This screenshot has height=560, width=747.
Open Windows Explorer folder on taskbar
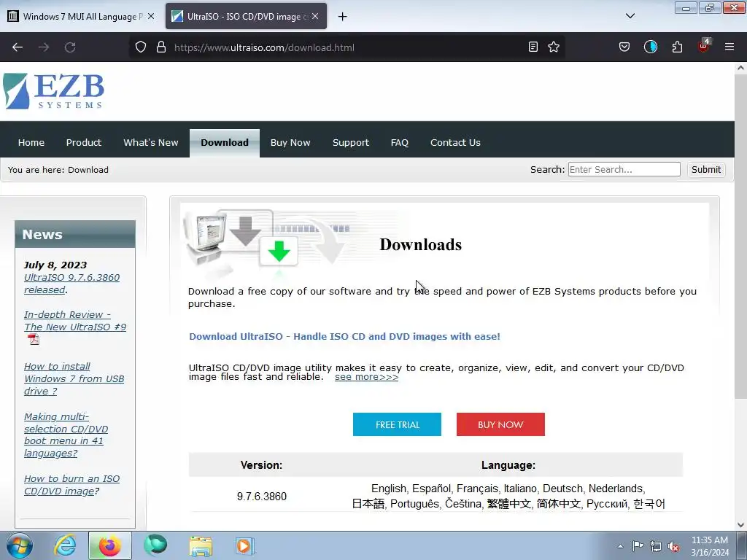pyautogui.click(x=201, y=547)
